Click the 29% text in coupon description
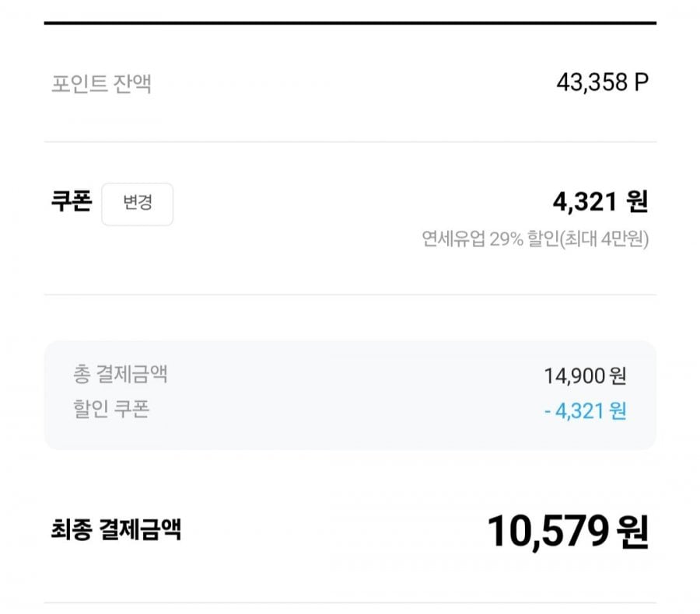 (508, 239)
